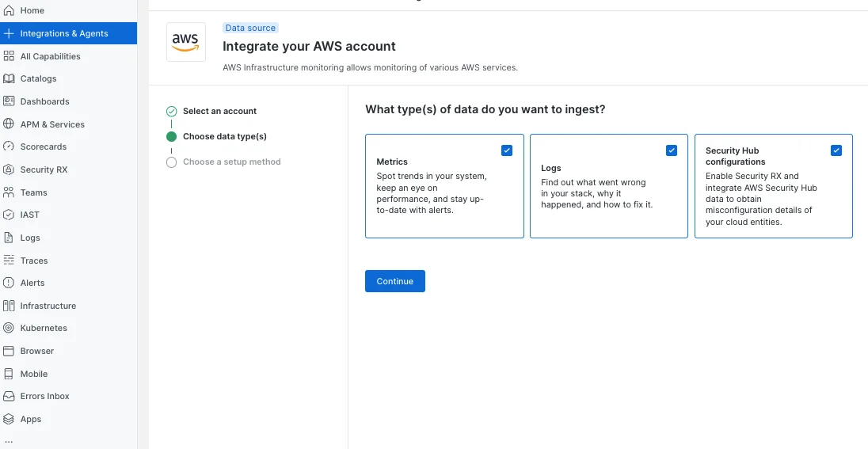This screenshot has height=449, width=868.
Task: Open the Scorecards gauge icon
Action: 9,146
